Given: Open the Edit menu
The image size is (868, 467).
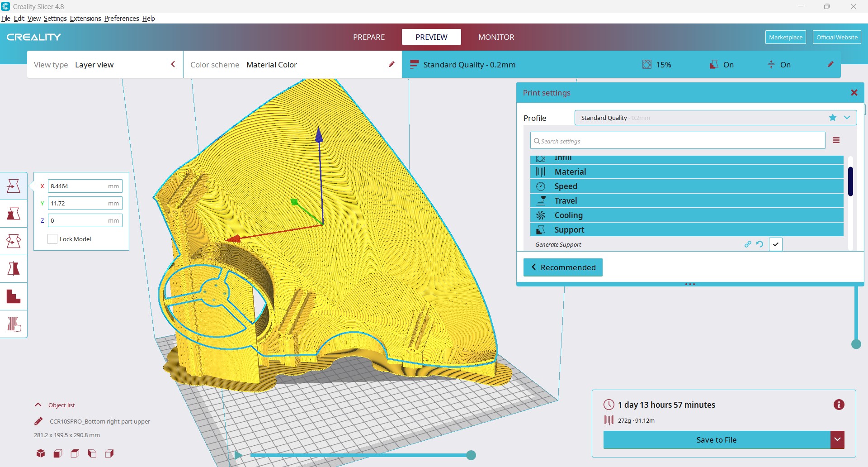Looking at the screenshot, I should 19,19.
